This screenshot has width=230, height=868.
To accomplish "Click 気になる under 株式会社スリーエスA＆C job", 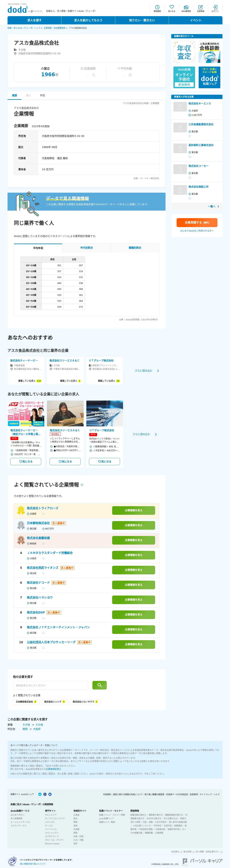I will coord(65,462).
